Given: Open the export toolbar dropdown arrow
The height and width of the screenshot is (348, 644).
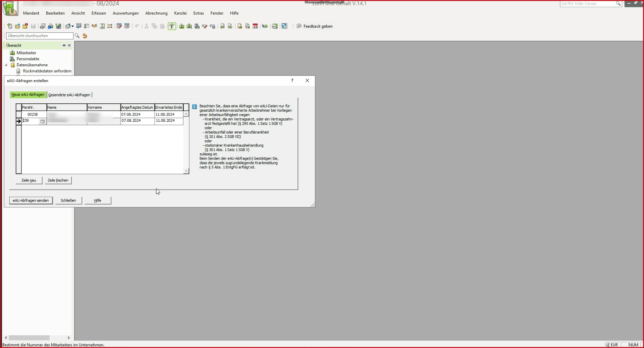Looking at the screenshot, I should [72, 26].
